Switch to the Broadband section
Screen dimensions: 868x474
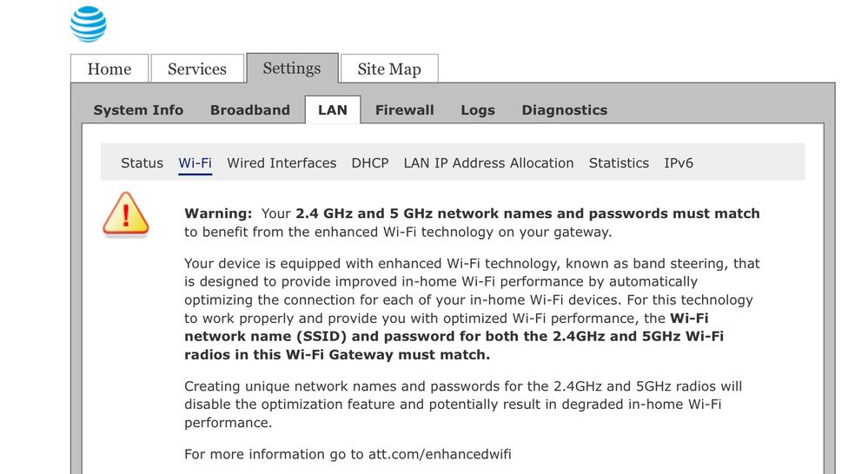click(250, 110)
